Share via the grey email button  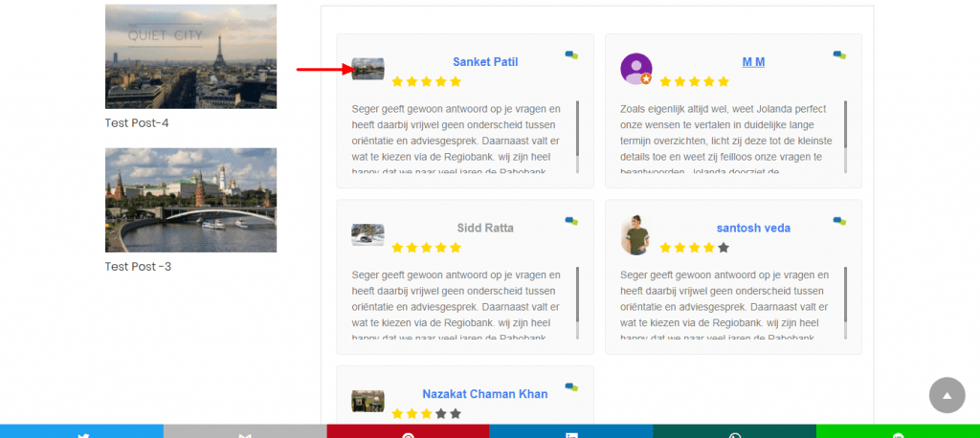245,431
